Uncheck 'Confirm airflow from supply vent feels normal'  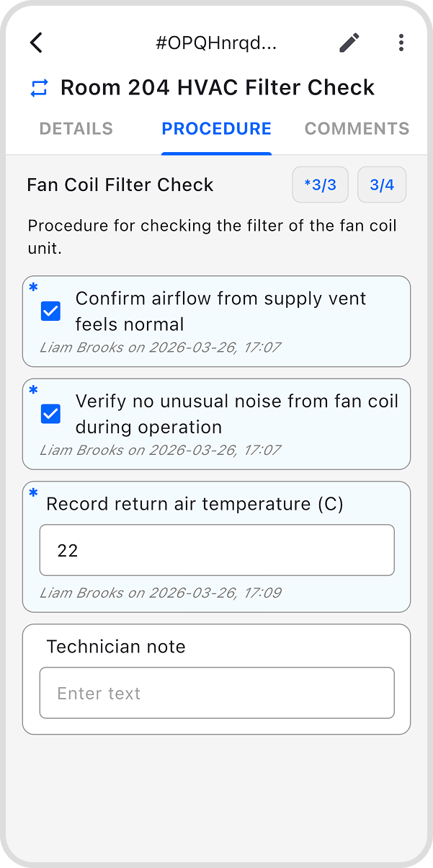pyautogui.click(x=50, y=311)
